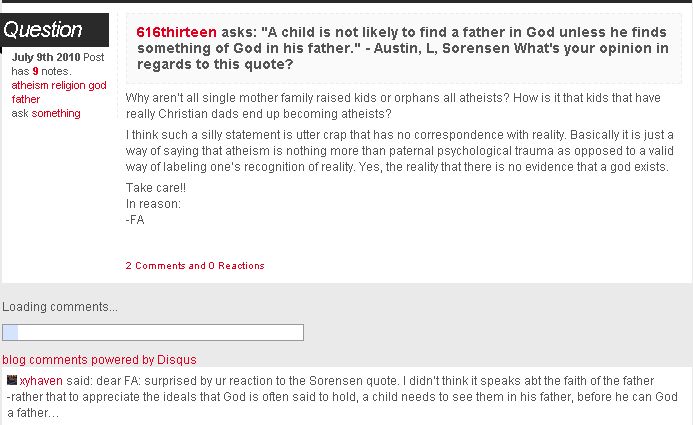The width and height of the screenshot is (693, 425).
Task: View the 9 notes count
Action: click(36, 71)
